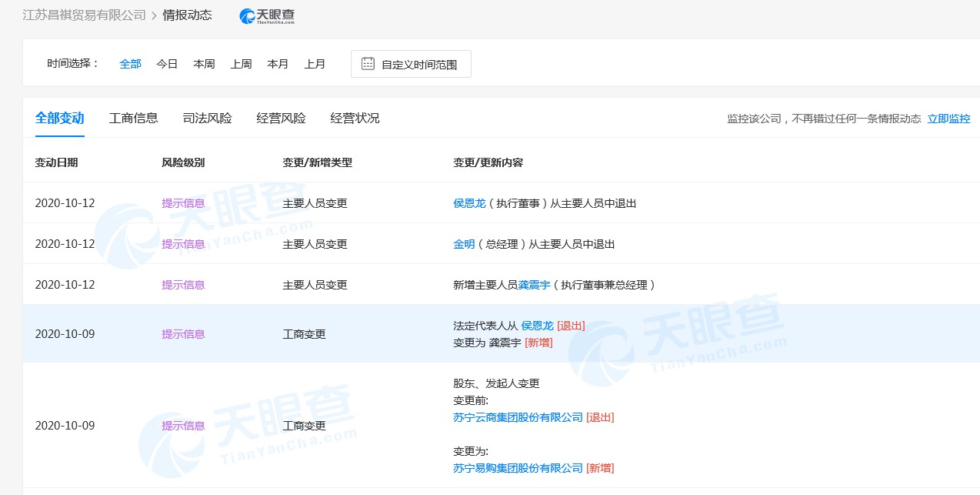Click [退出] tag after 苏宁云商

[600, 417]
